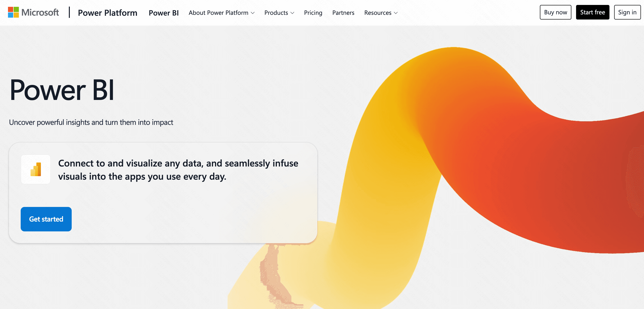Click the blue Get started button
Image resolution: width=644 pixels, height=309 pixels.
[46, 219]
